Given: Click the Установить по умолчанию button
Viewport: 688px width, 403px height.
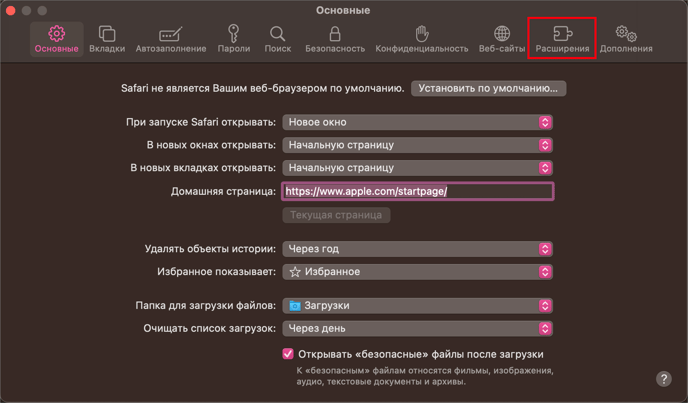Looking at the screenshot, I should (x=488, y=88).
